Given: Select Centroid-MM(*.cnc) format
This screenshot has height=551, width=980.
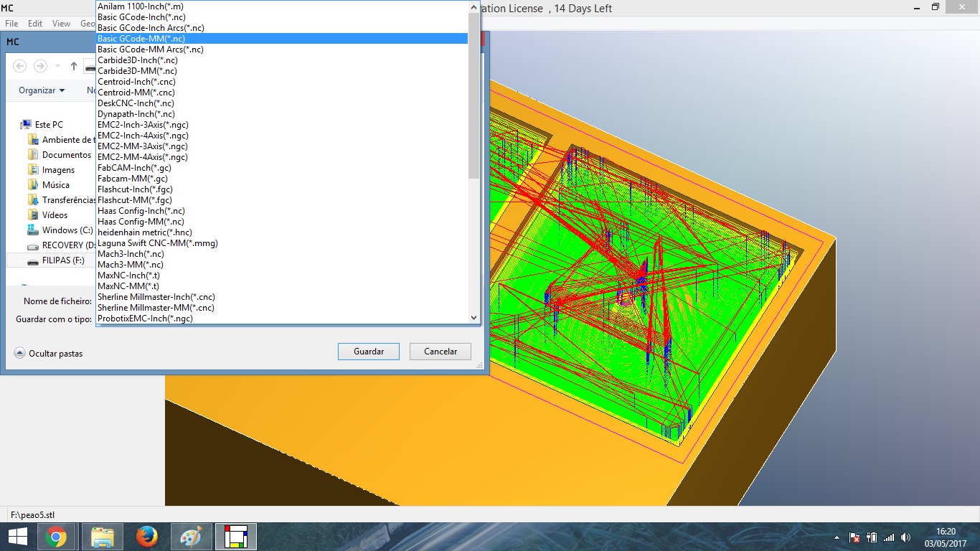Looking at the screenshot, I should pos(282,93).
